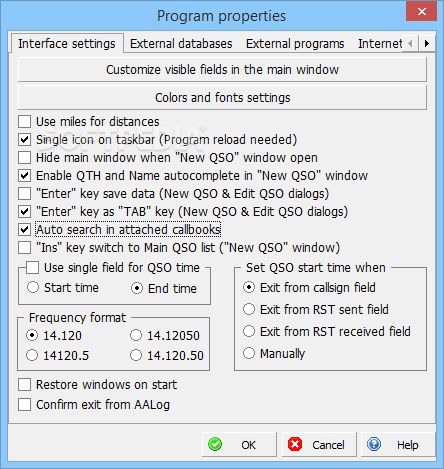Click the blue question mark Help icon
The height and width of the screenshot is (469, 444).
[x=374, y=444]
